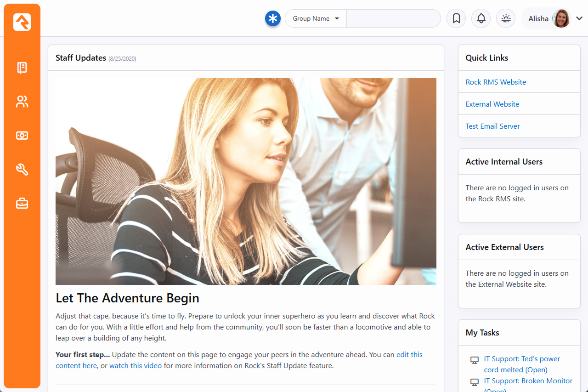Open the Rock RMS Website quick link
This screenshot has height=392, width=588.
tap(496, 82)
